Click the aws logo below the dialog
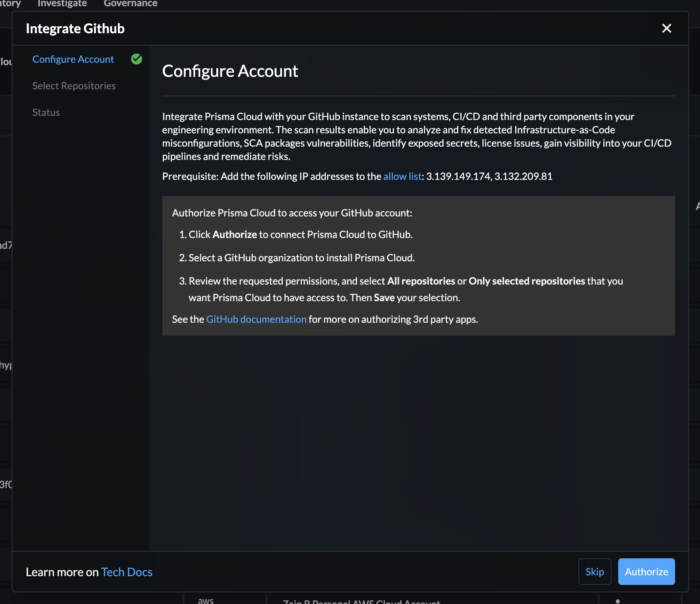The height and width of the screenshot is (604, 700). (206, 600)
